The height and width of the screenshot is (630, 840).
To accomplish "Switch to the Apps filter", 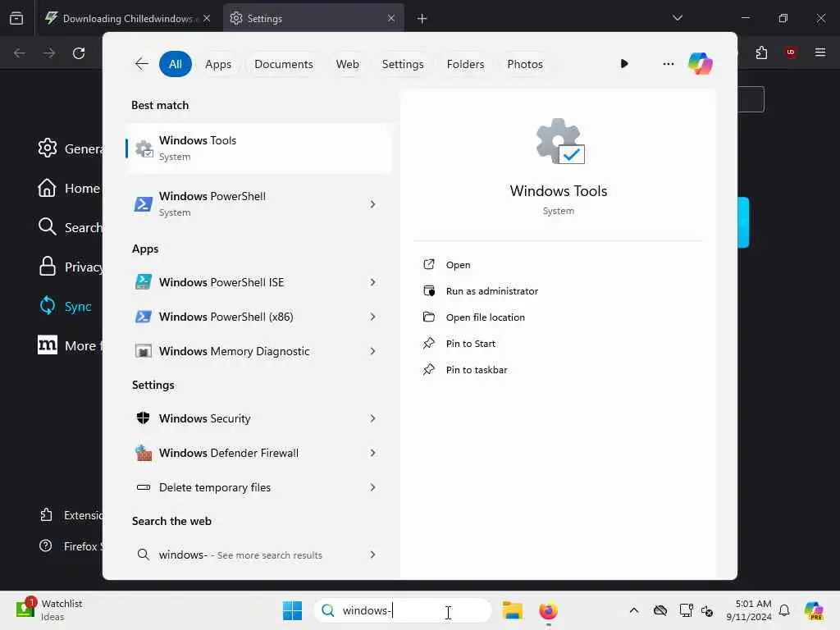I will (x=218, y=64).
